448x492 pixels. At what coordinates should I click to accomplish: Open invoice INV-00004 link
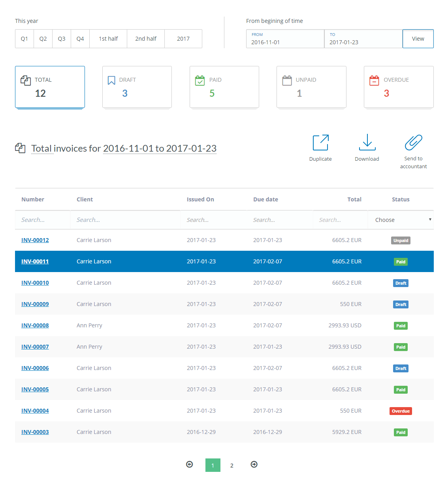pyautogui.click(x=35, y=411)
